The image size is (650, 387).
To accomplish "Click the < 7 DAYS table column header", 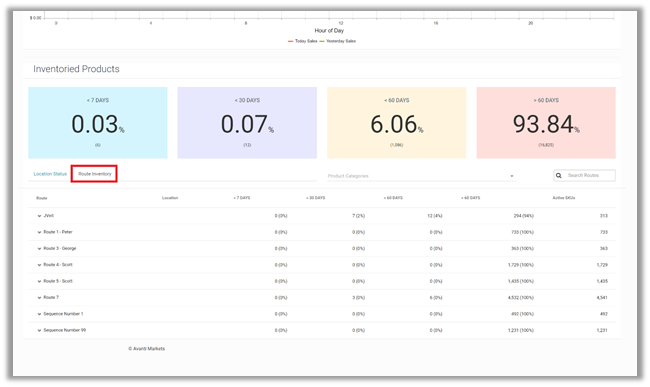I will click(x=242, y=198).
